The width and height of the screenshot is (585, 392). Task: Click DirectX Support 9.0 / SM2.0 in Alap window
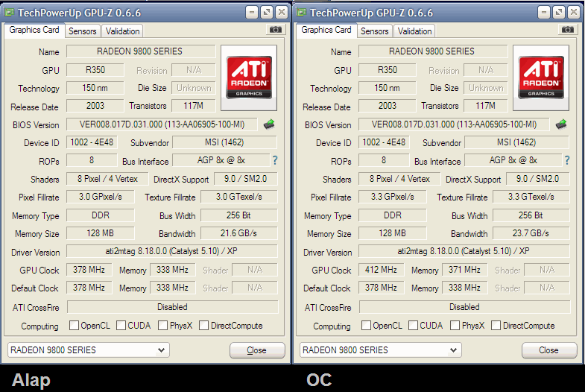(245, 179)
